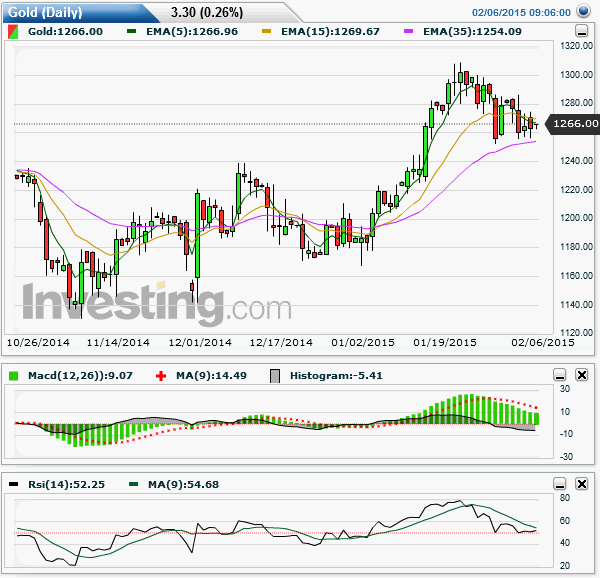Screen dimensions: 600x578
Task: Click the green RSI MA(9) legend marker
Action: click(134, 484)
